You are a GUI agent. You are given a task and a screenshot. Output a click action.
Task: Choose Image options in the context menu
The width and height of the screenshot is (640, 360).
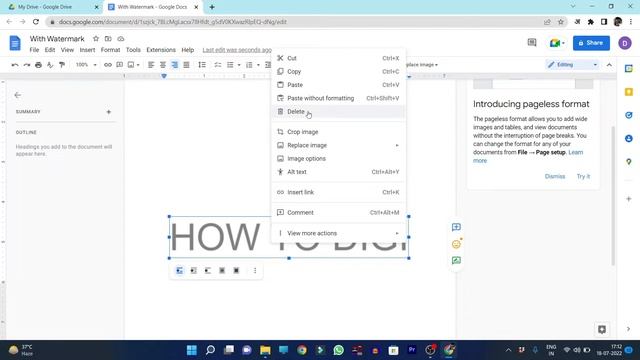338,158
